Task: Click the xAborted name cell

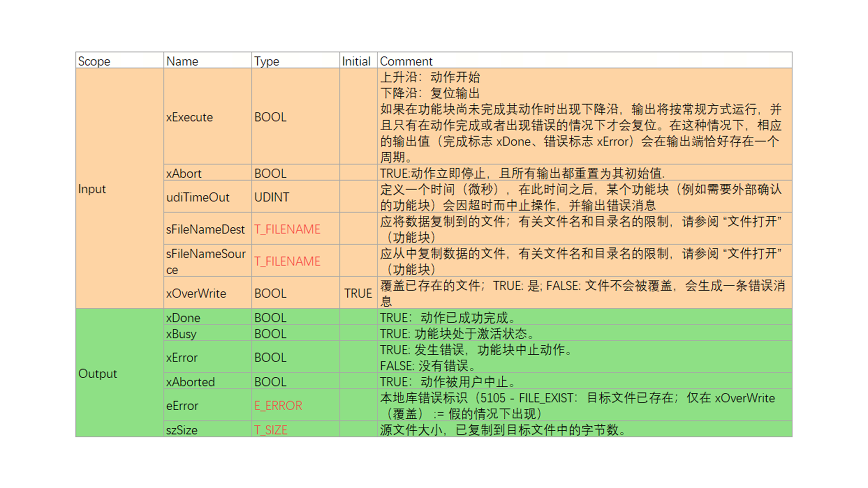Action: coord(190,382)
